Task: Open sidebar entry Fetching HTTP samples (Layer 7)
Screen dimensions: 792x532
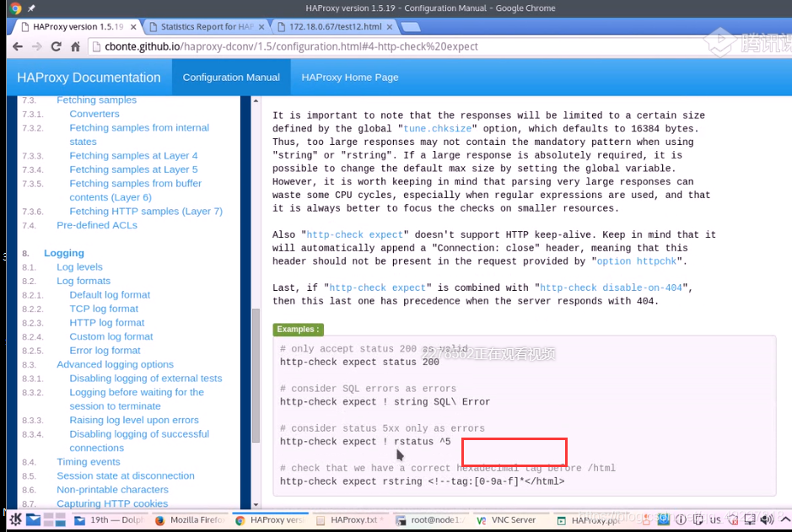Action: (146, 212)
